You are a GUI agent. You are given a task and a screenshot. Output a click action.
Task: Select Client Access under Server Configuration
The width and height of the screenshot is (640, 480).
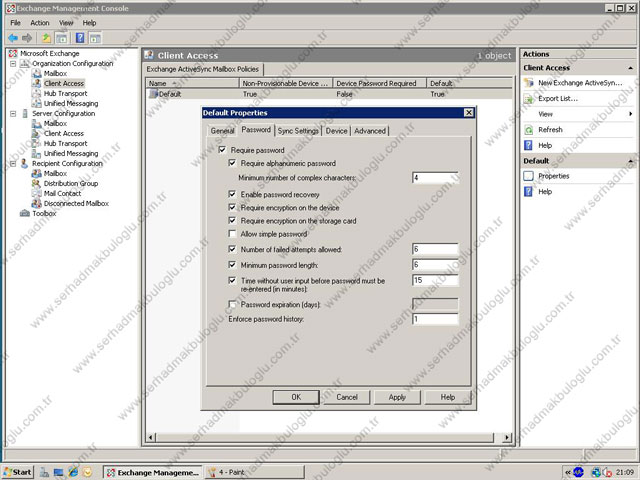coord(64,133)
